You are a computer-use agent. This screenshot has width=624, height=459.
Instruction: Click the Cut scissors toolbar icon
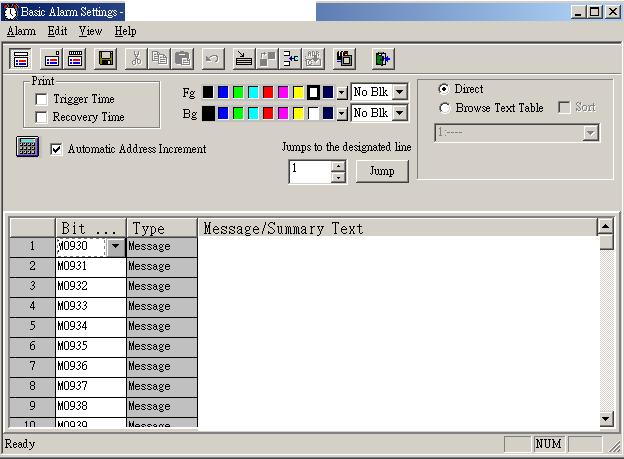(x=137, y=59)
